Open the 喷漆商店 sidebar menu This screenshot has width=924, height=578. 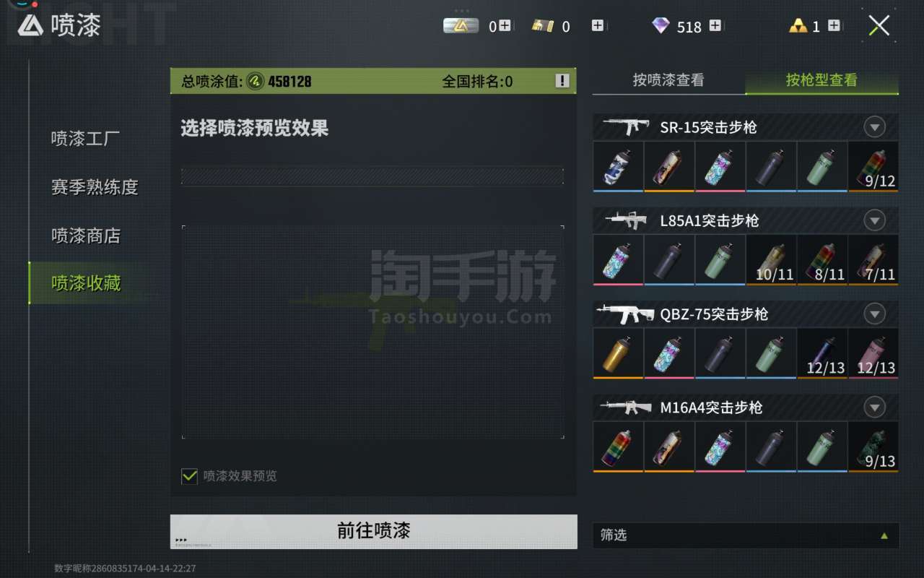tap(85, 236)
